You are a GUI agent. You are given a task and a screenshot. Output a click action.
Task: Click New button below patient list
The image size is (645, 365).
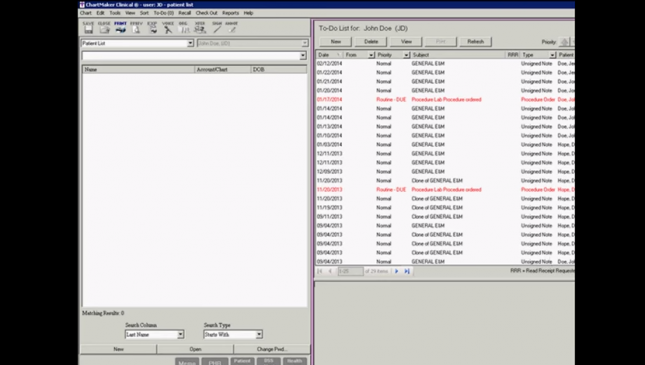point(118,349)
